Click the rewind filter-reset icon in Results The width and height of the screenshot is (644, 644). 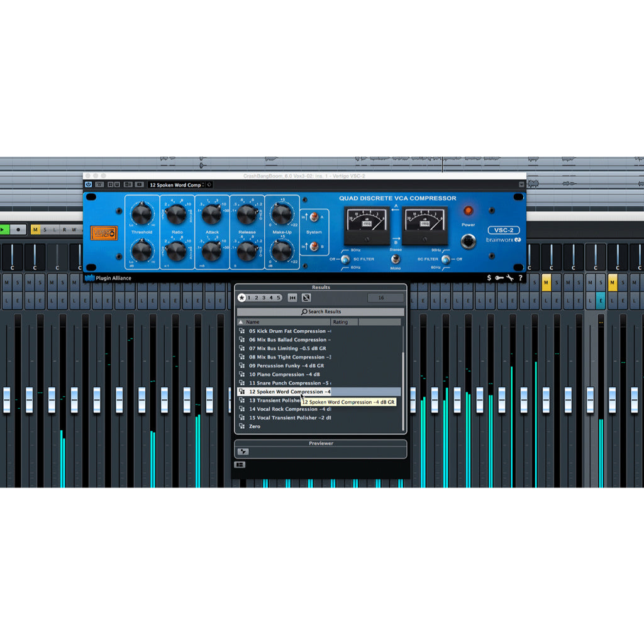[292, 297]
